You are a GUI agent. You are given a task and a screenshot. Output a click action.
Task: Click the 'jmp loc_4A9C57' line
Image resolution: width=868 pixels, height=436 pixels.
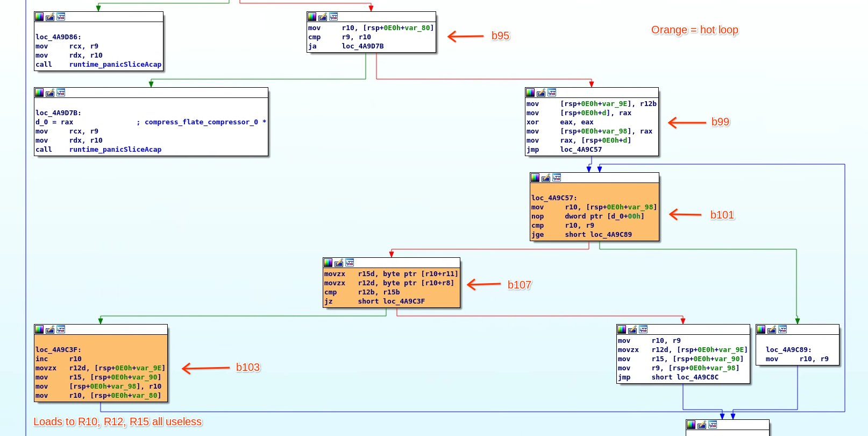click(x=564, y=150)
